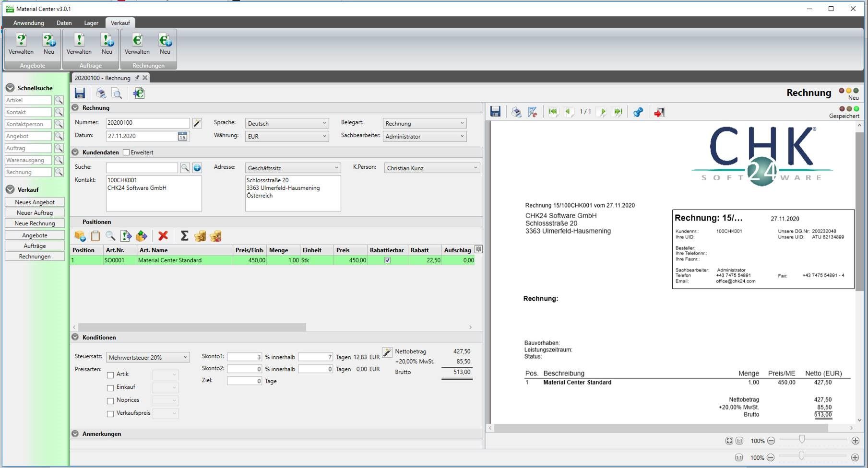Search for a contact using the Suche magnifier
The image size is (868, 468).
[185, 167]
